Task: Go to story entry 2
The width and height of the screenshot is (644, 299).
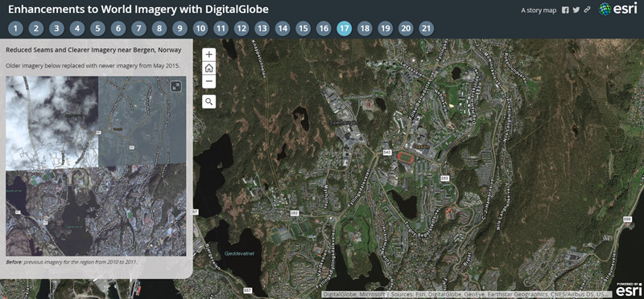Action: [36, 29]
